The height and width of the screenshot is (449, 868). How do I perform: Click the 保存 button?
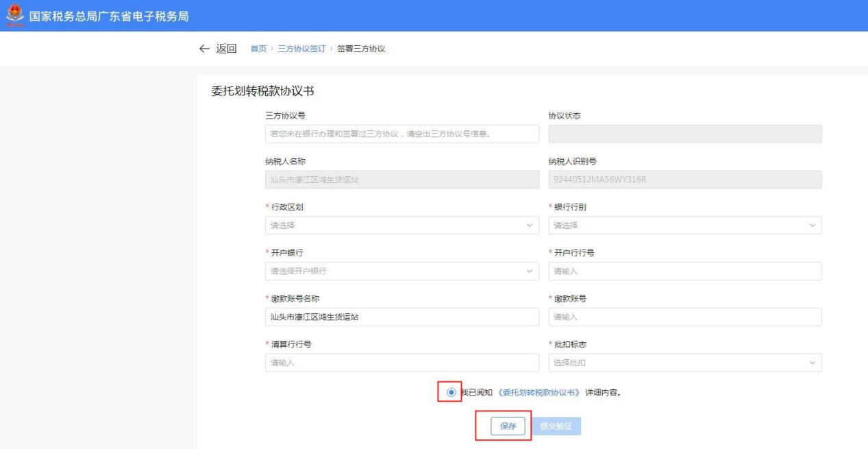pyautogui.click(x=508, y=426)
